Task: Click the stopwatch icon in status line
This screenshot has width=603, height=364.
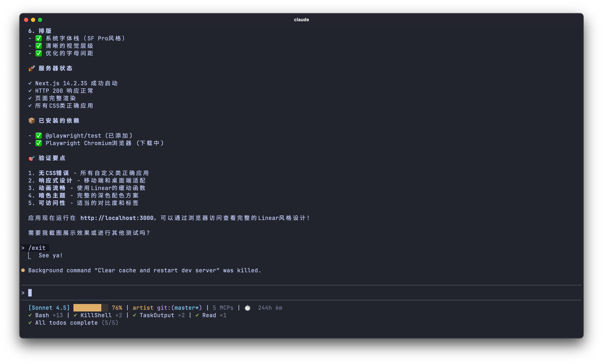Action: tap(247, 308)
